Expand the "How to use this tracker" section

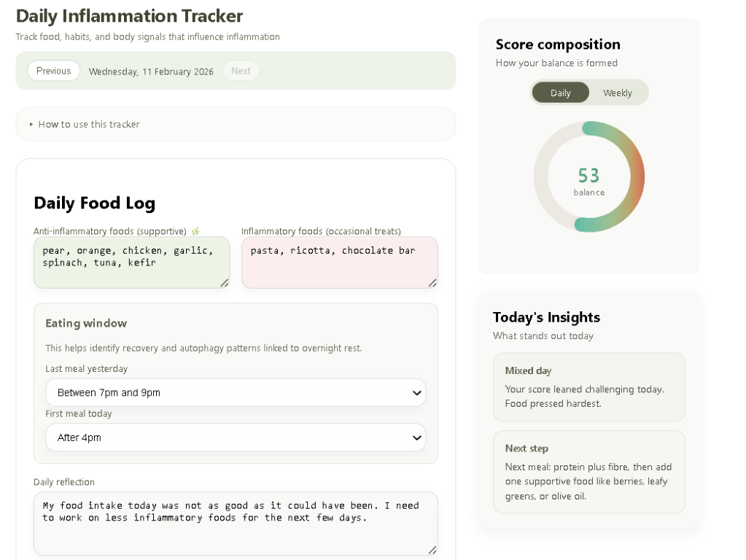click(x=89, y=125)
